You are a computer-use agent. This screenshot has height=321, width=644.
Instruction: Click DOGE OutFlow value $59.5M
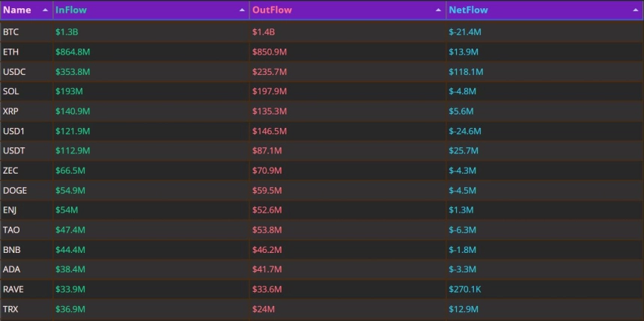[x=267, y=191]
